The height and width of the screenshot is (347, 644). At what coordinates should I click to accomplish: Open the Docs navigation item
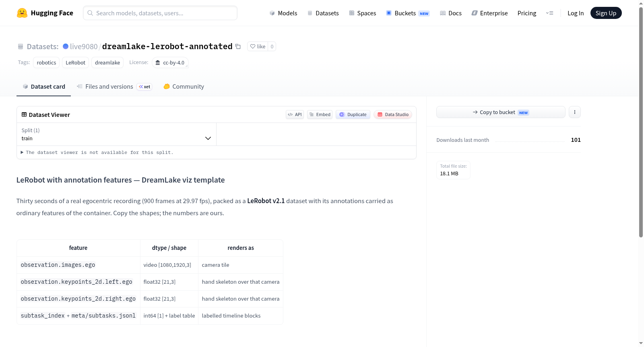451,13
